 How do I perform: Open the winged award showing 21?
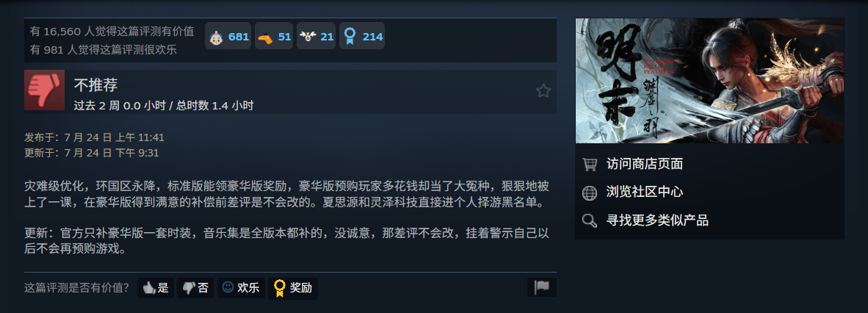click(316, 36)
